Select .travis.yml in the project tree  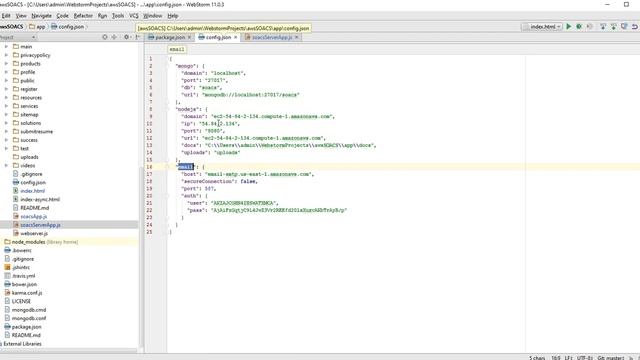23,276
